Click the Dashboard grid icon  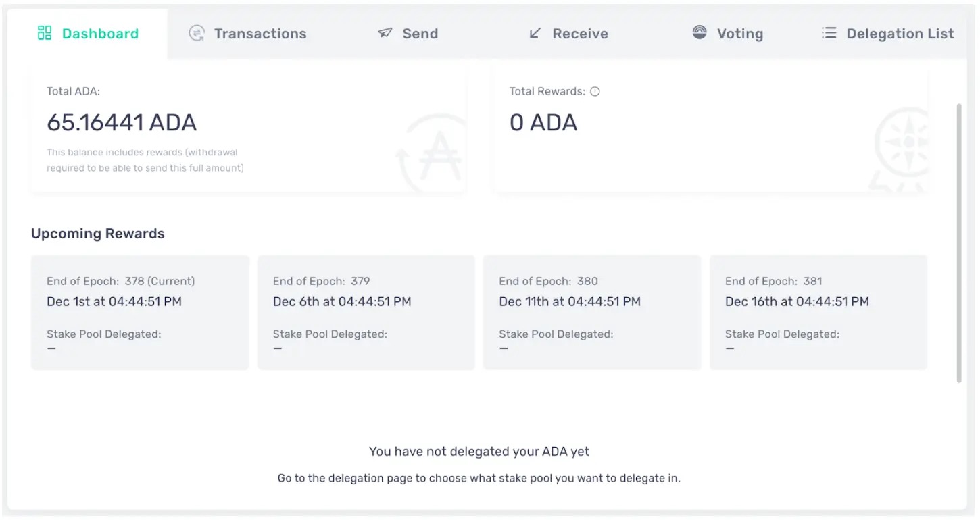(45, 33)
